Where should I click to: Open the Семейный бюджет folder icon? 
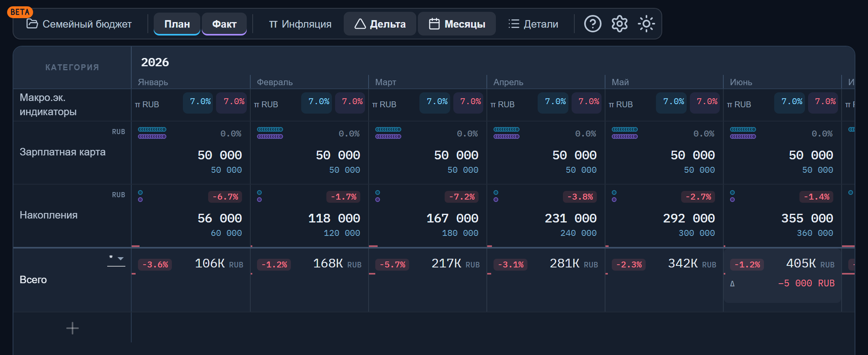[32, 24]
